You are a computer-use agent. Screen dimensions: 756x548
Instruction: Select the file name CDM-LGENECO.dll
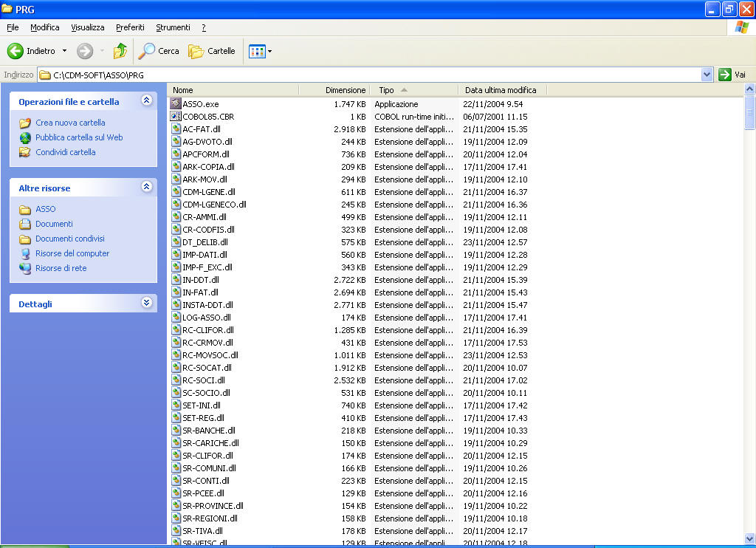pyautogui.click(x=215, y=205)
